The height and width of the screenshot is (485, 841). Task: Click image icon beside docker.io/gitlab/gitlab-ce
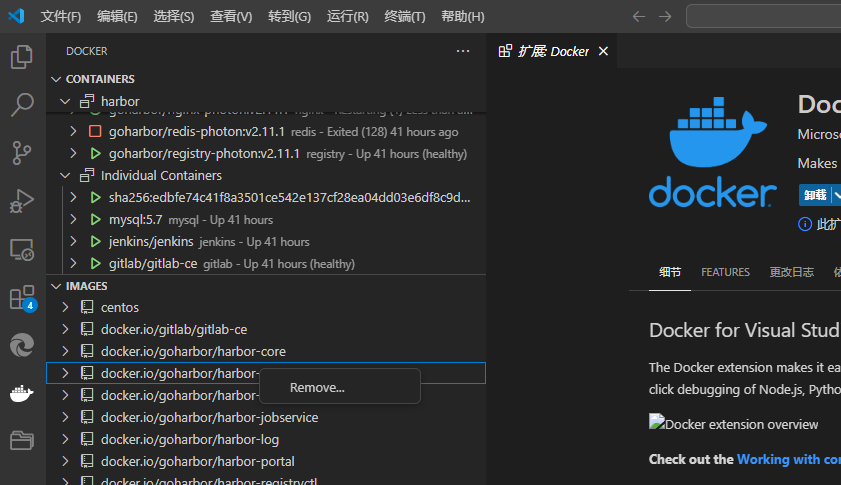[x=87, y=329]
